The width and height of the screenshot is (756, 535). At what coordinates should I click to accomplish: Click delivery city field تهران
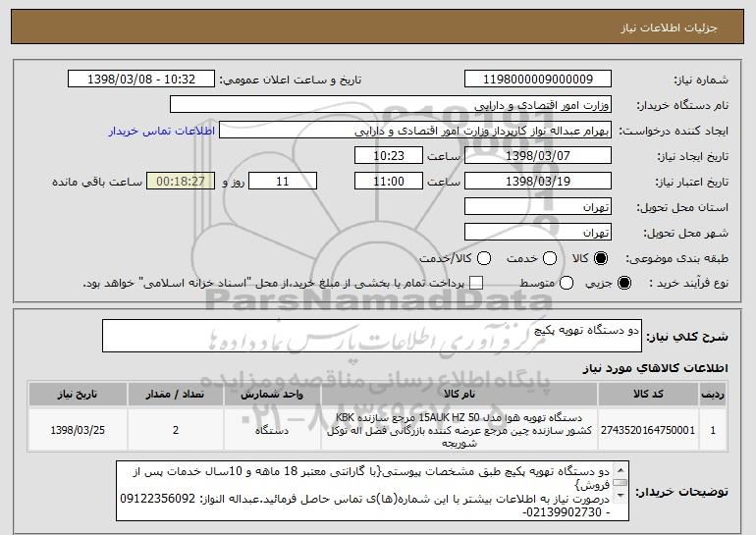point(538,233)
